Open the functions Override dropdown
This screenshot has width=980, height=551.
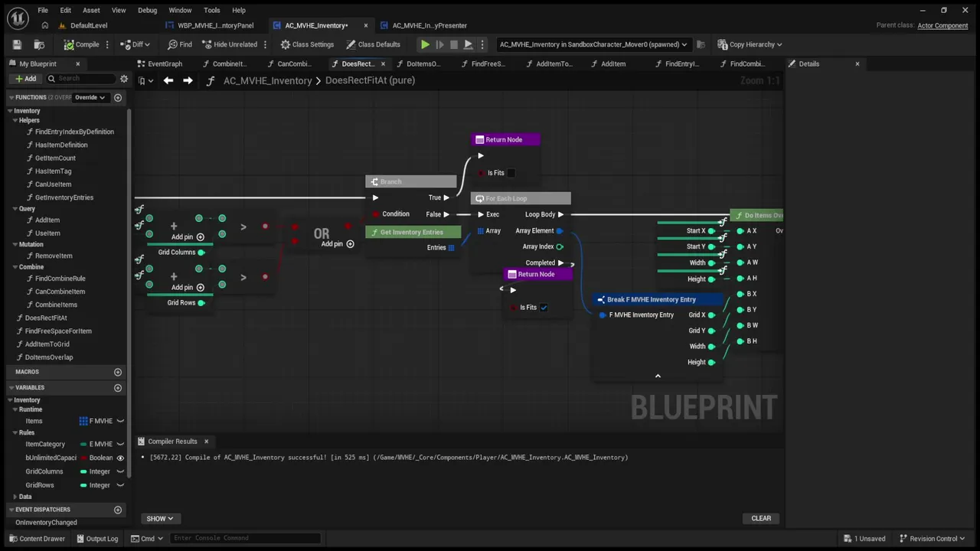click(89, 97)
